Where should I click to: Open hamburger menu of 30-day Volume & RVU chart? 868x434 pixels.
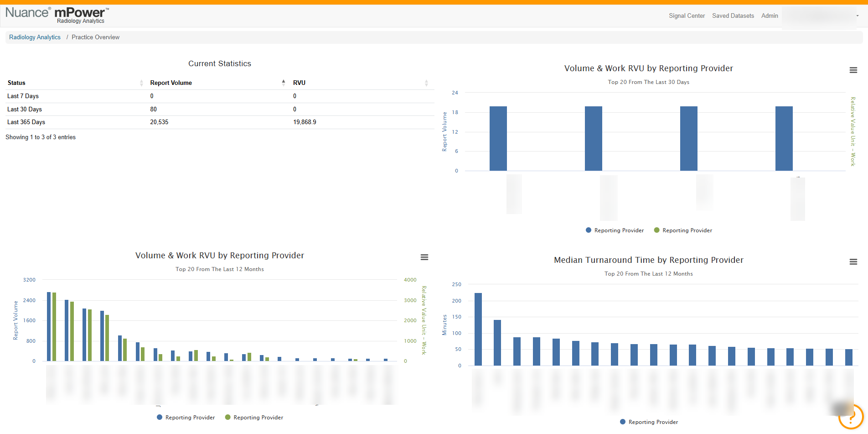[853, 70]
